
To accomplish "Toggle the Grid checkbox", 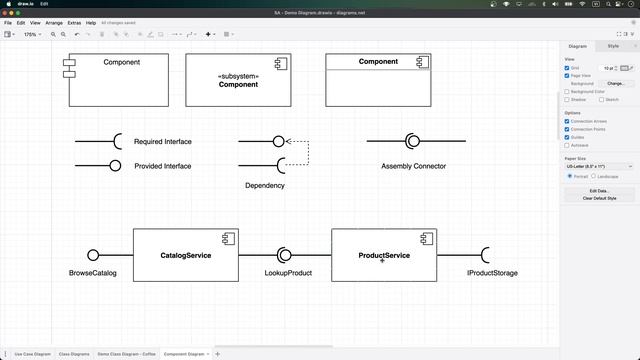I will (x=567, y=68).
